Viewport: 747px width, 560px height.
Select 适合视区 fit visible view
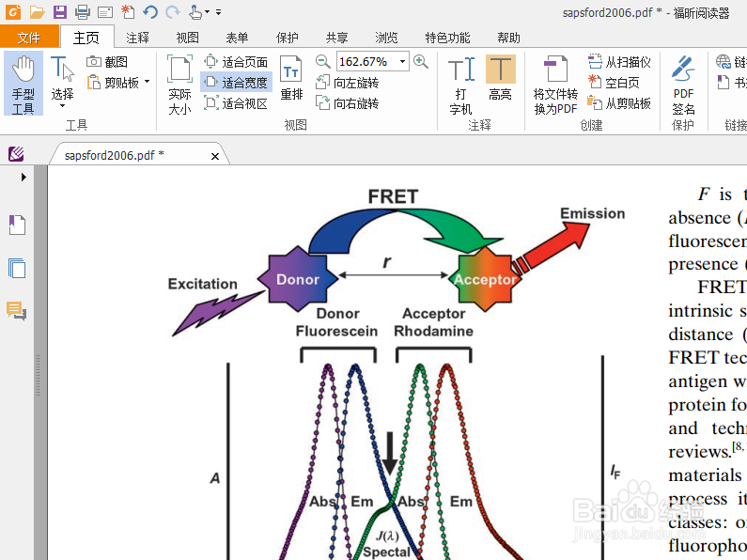(x=236, y=102)
